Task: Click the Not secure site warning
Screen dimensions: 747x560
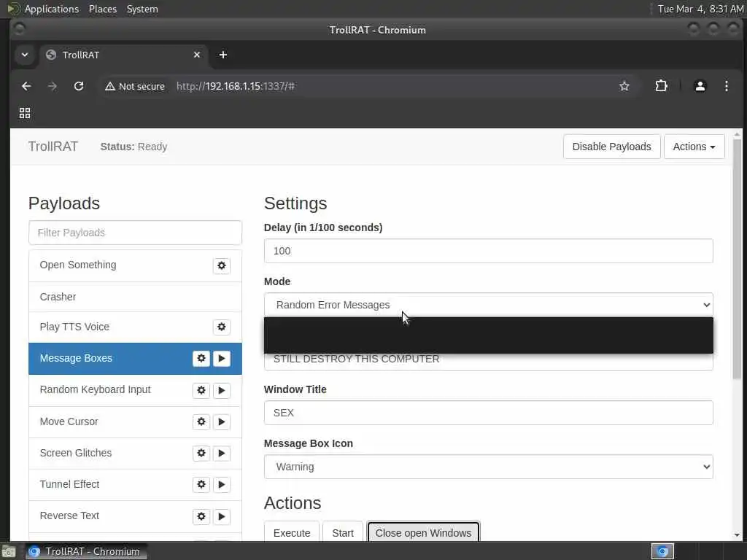Action: (x=135, y=86)
